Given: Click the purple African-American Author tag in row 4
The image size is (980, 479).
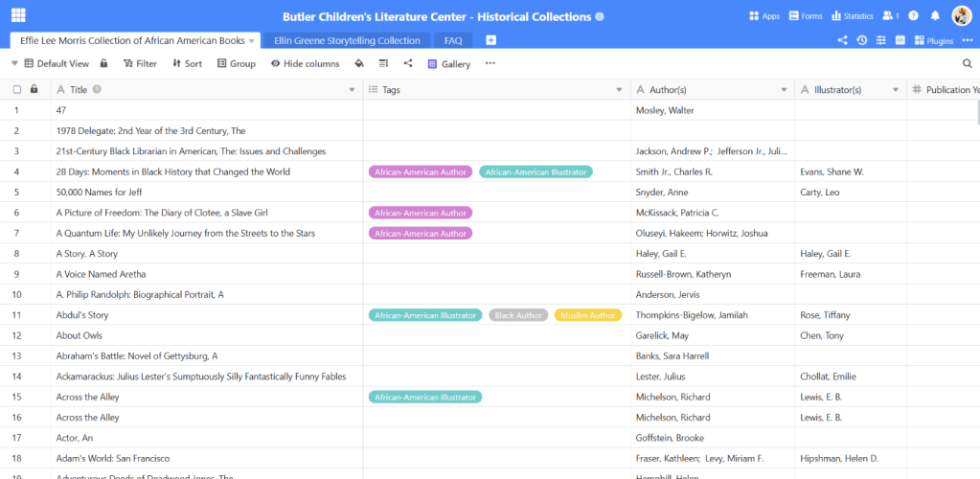Looking at the screenshot, I should [421, 172].
